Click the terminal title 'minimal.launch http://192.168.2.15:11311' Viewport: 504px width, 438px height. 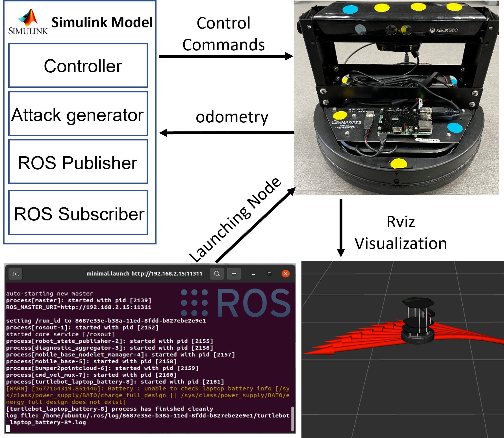[144, 274]
